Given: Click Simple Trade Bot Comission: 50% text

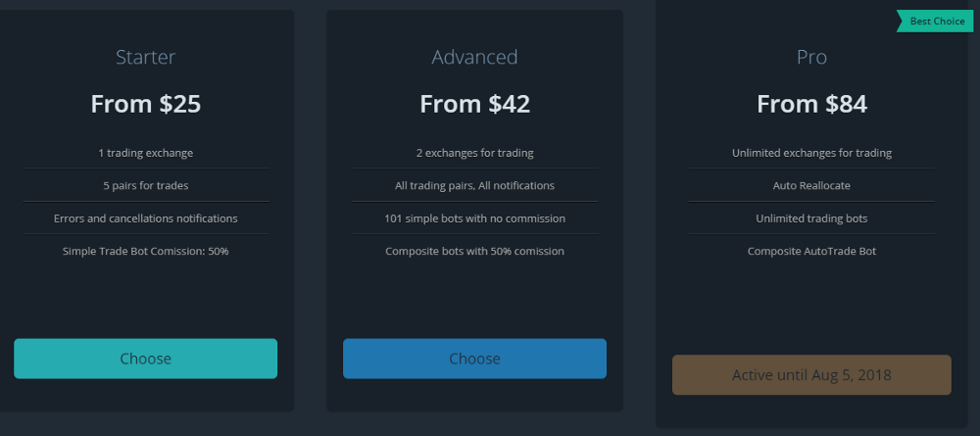Looking at the screenshot, I should tap(146, 251).
